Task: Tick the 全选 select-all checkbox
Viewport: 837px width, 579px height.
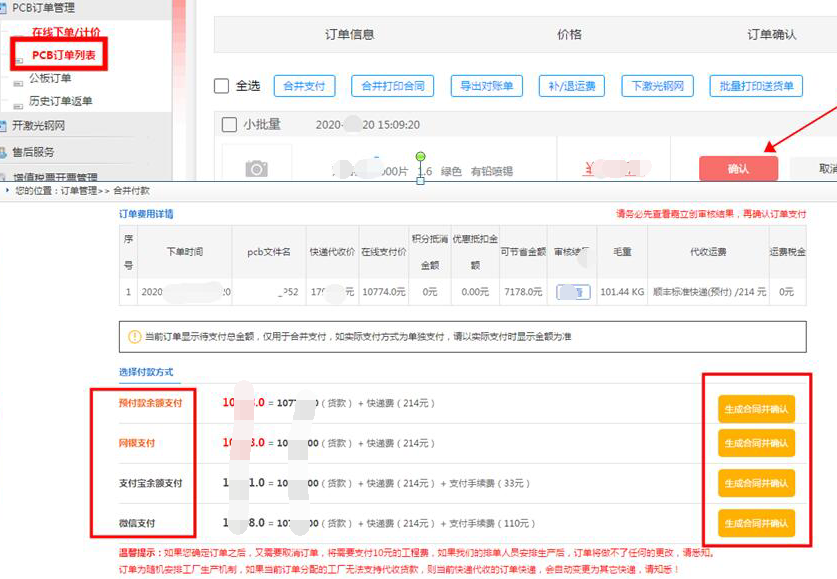Action: pos(222,86)
